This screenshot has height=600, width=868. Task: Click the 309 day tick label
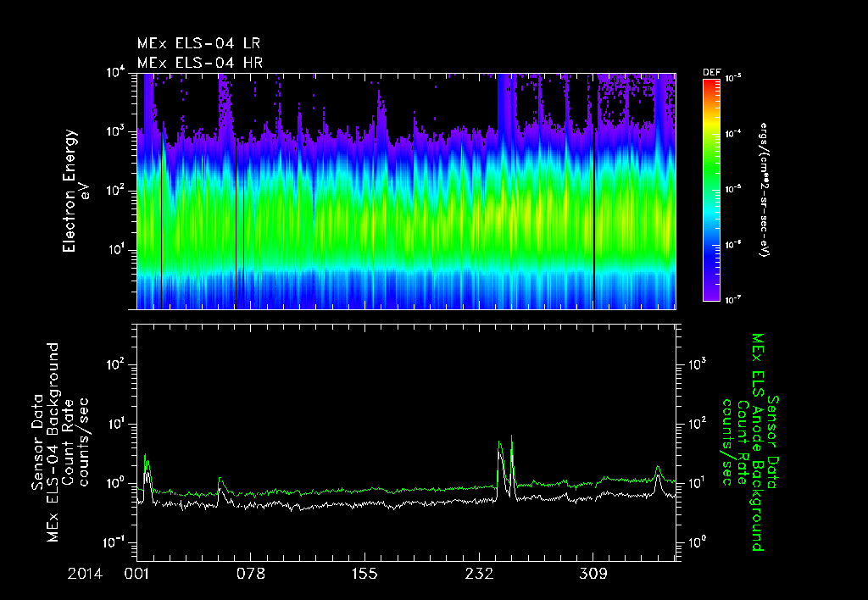point(593,574)
